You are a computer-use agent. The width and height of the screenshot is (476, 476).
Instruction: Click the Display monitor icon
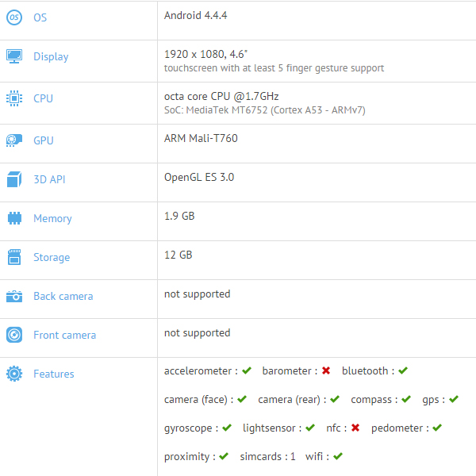coord(14,56)
